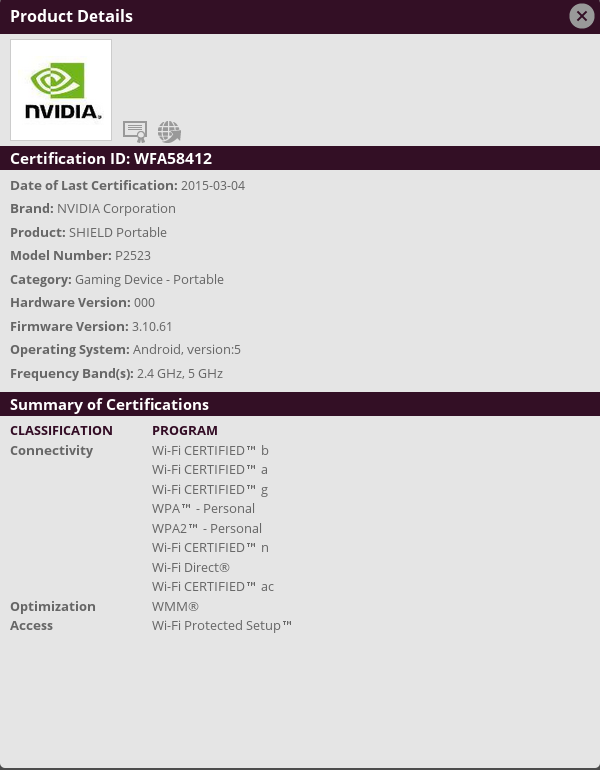This screenshot has width=600, height=770.
Task: Click the Summary of Certifications header
Action: [x=109, y=404]
